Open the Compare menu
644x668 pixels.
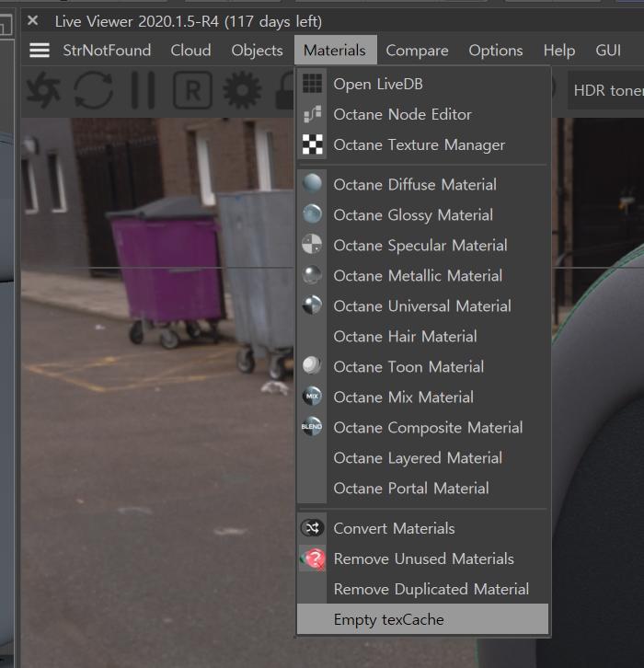pos(417,51)
